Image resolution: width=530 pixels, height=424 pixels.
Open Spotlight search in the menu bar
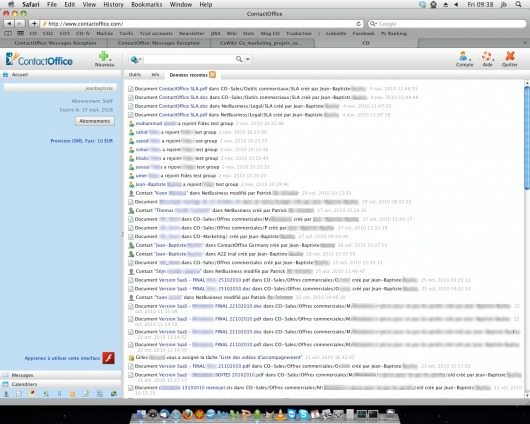518,4
